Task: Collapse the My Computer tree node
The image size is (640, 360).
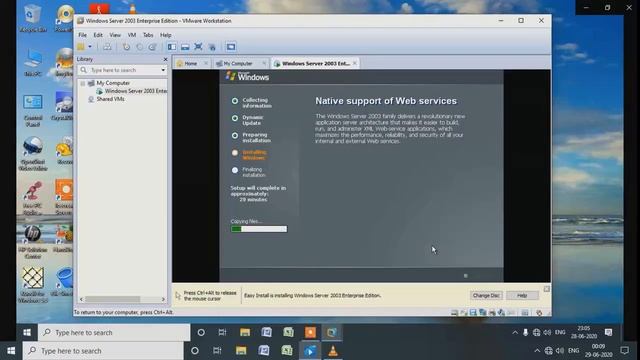Action: (83, 83)
